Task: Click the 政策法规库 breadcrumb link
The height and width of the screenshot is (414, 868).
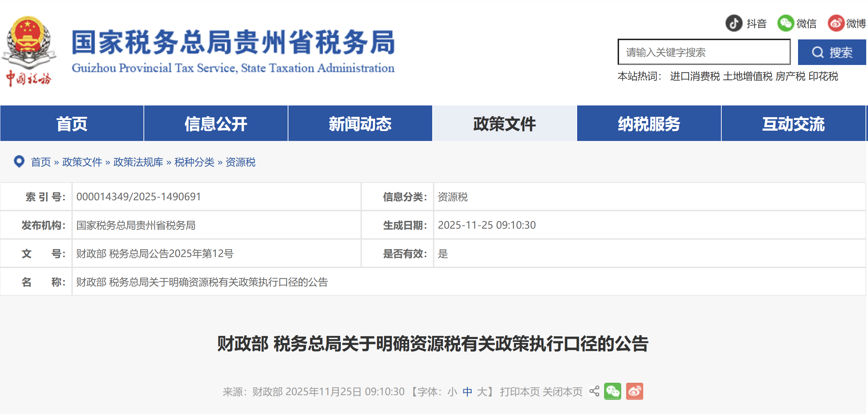Action: point(138,162)
